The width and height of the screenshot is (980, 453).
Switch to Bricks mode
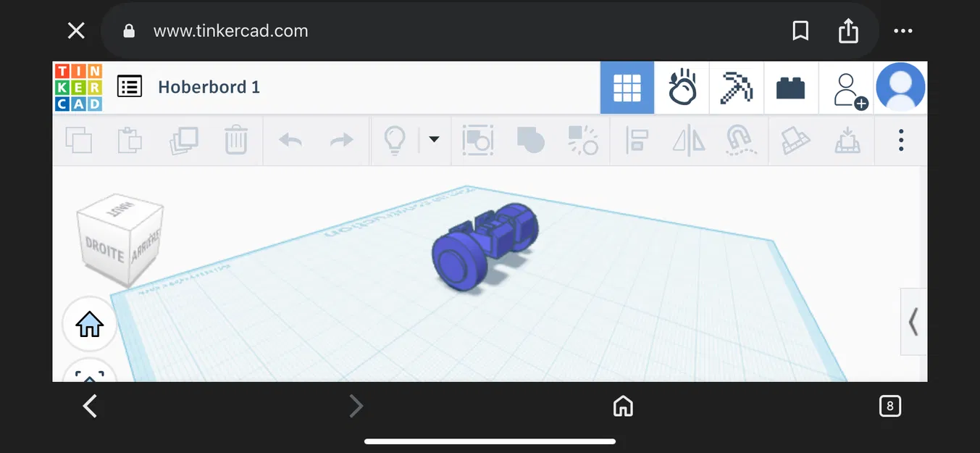[x=791, y=87]
